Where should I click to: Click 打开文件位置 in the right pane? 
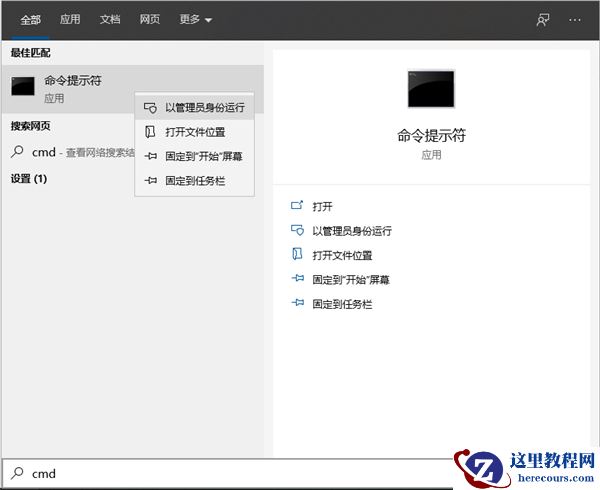coord(342,256)
